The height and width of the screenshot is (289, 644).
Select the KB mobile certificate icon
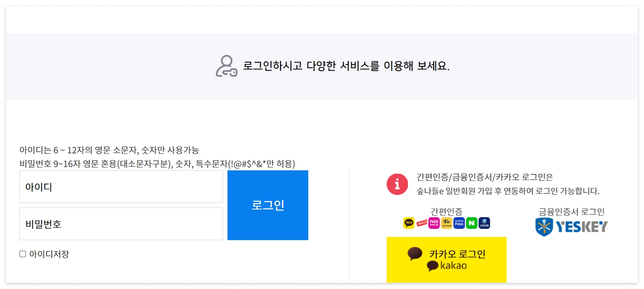(x=446, y=223)
